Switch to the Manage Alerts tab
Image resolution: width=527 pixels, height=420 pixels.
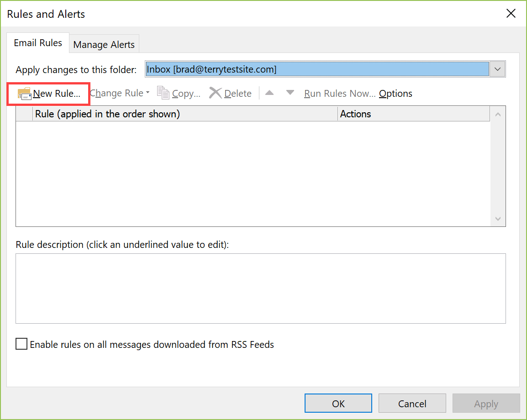pos(104,44)
